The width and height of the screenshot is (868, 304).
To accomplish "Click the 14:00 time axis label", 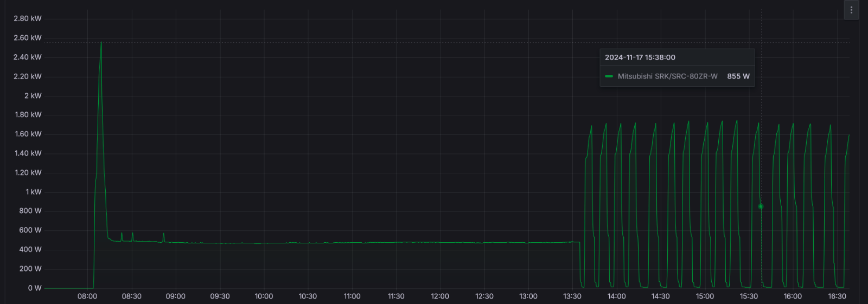I will tap(617, 296).
